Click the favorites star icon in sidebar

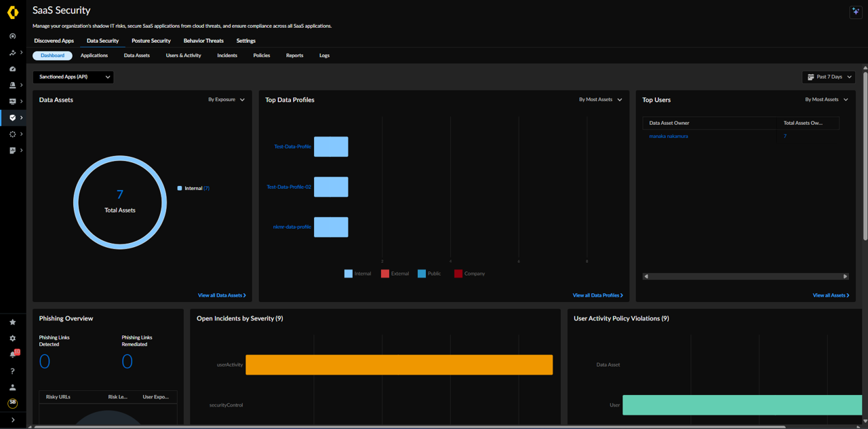click(12, 322)
